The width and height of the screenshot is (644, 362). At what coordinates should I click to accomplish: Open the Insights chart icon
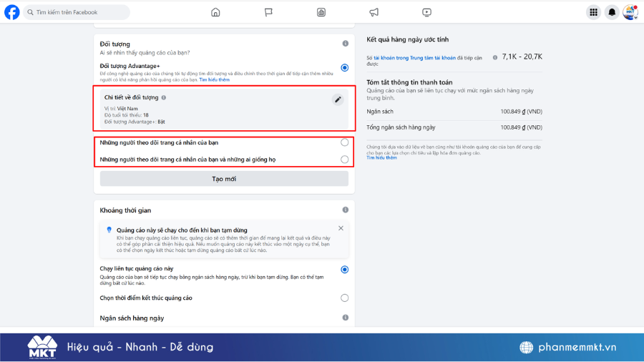coord(321,12)
